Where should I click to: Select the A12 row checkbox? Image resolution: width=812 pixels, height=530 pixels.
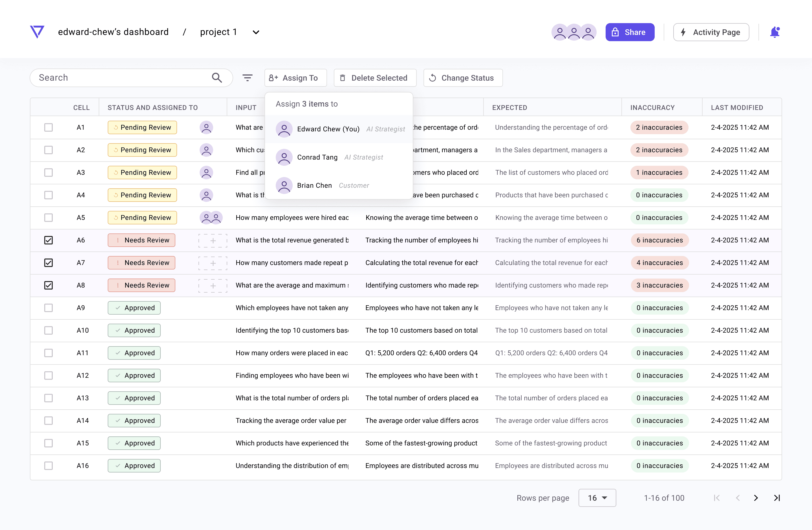click(48, 376)
